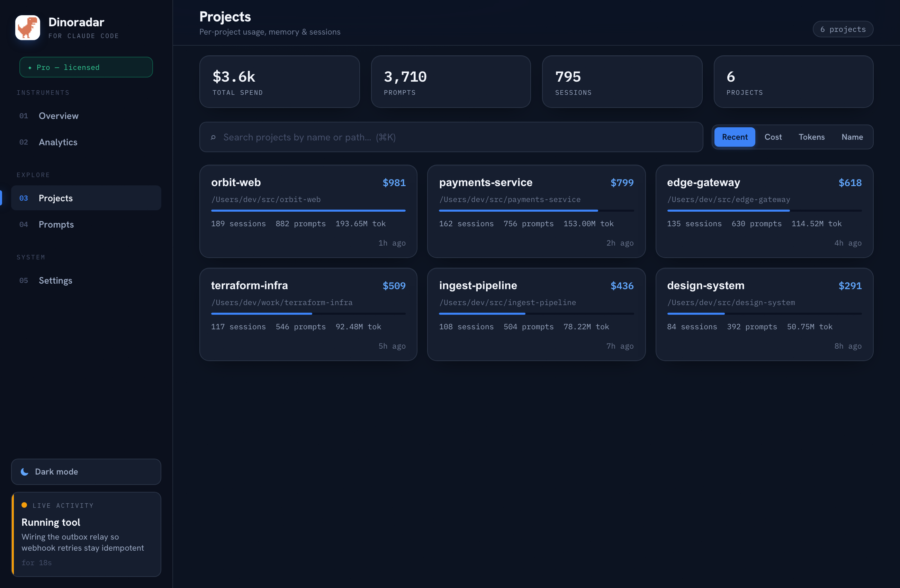Click the payments-service usage progress bar
Screen dimensions: 900x588
coord(536,211)
